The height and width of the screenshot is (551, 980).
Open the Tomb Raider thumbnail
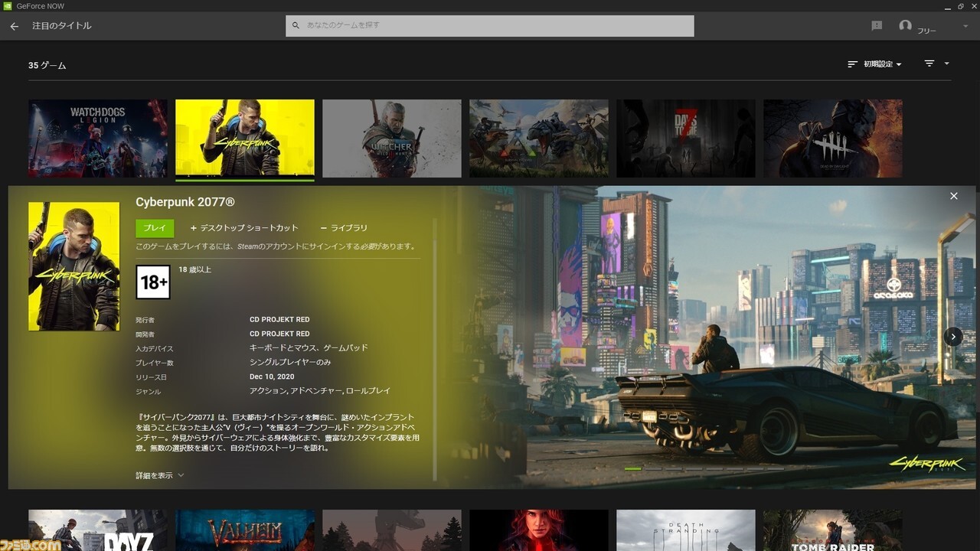833,530
